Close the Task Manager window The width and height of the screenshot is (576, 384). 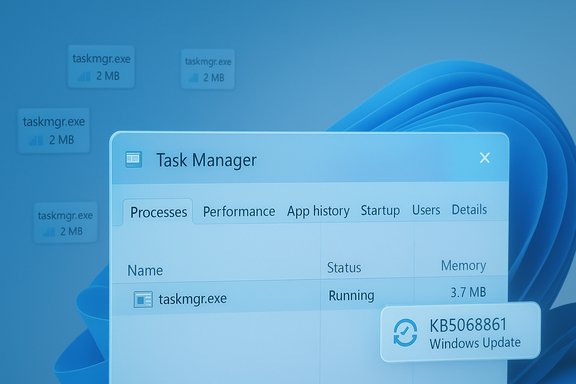tap(485, 158)
